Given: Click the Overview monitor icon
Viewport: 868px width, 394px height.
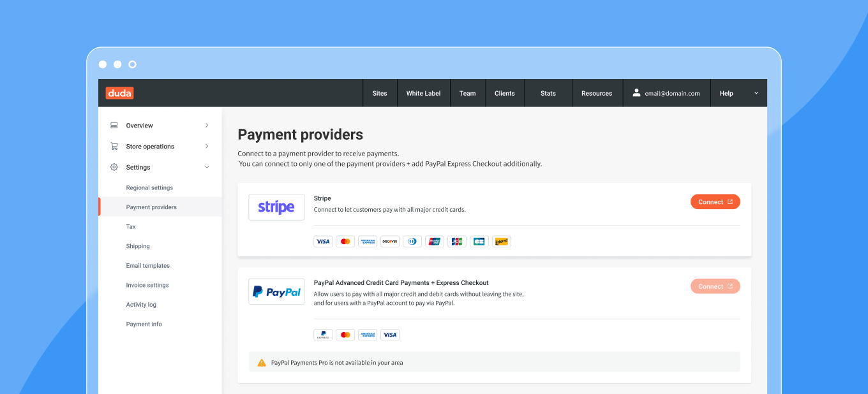Looking at the screenshot, I should tap(114, 126).
